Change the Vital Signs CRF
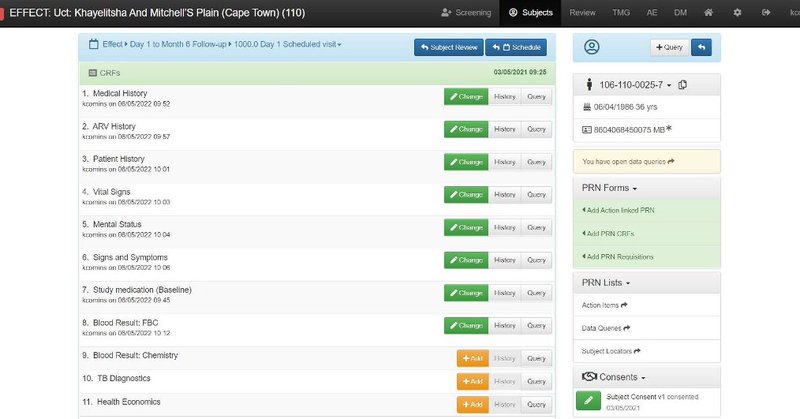Image resolution: width=800 pixels, height=419 pixels. coord(466,194)
